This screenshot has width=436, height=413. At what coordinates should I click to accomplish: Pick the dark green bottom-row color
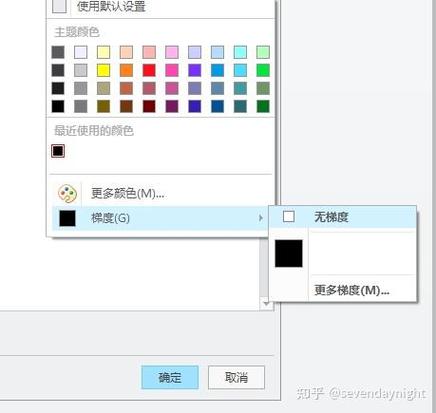[x=263, y=106]
